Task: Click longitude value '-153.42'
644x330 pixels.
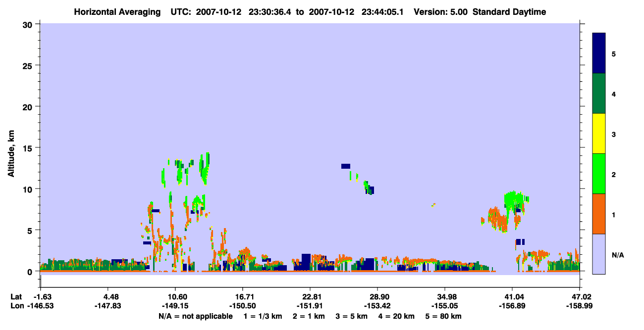Action: (x=377, y=306)
